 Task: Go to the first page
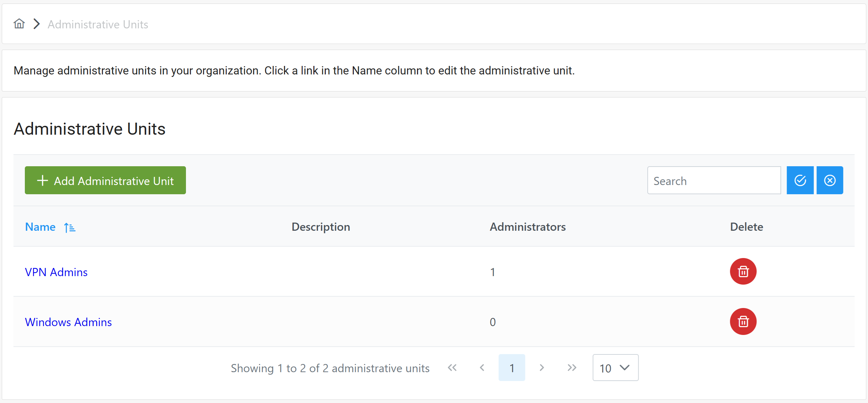[452, 368]
